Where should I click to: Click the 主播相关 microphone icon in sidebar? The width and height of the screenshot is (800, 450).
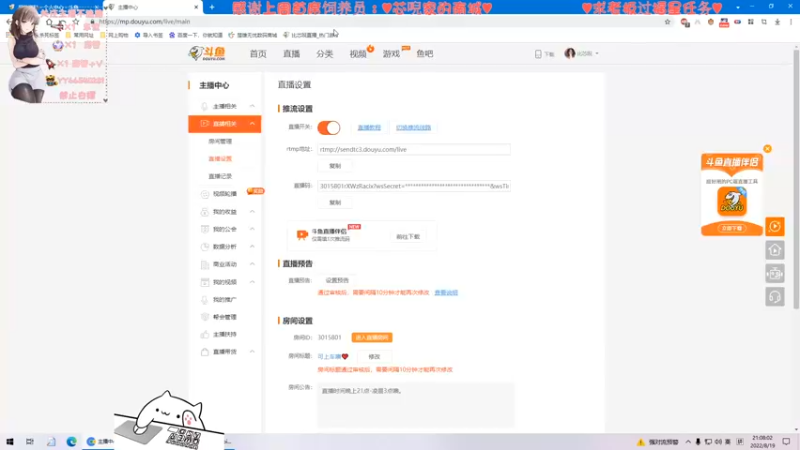pos(205,106)
